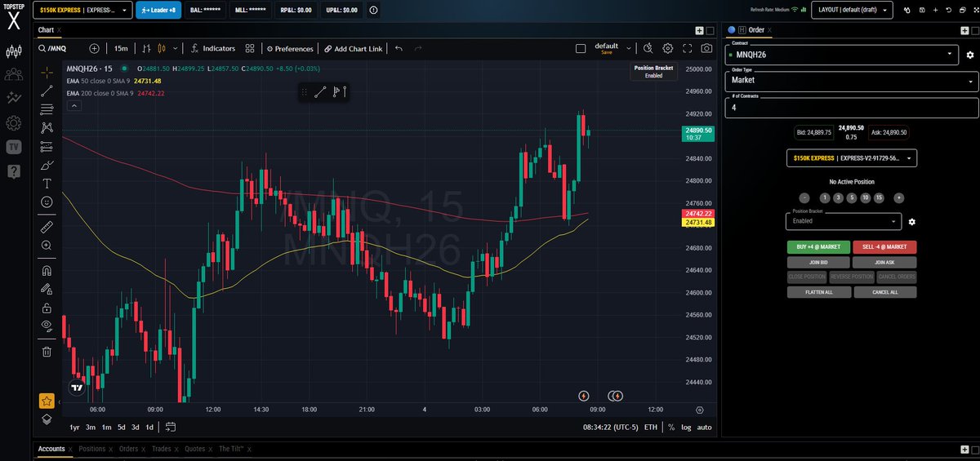Open order panel account EXPRESS-V2 dropdown

coord(851,158)
